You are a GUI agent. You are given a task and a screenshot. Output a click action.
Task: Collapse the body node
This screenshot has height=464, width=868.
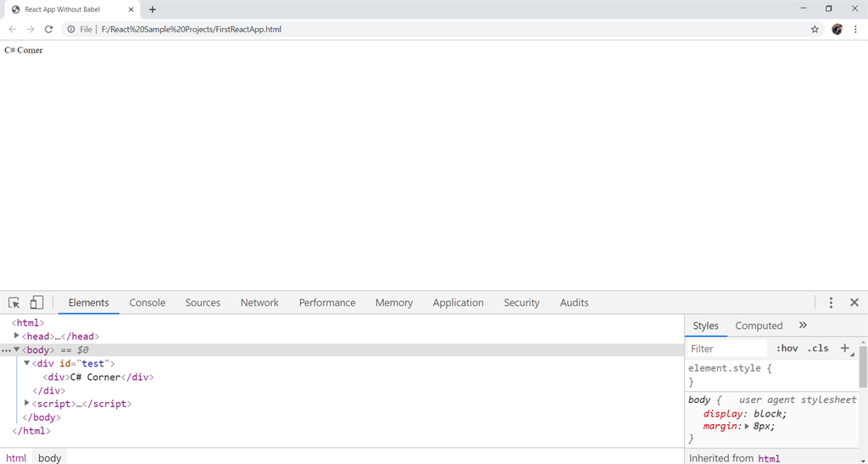[x=17, y=349]
